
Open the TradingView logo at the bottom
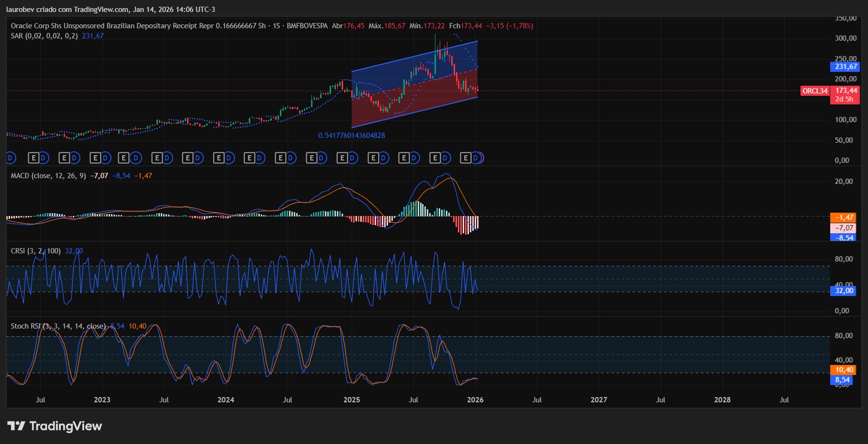pyautogui.click(x=55, y=426)
